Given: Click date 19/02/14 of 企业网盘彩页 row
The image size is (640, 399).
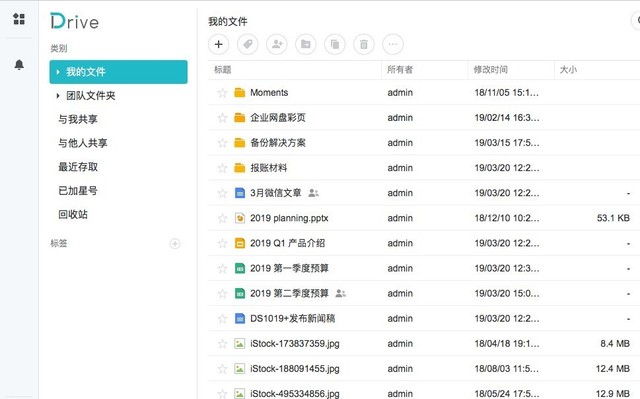Looking at the screenshot, I should point(507,117).
